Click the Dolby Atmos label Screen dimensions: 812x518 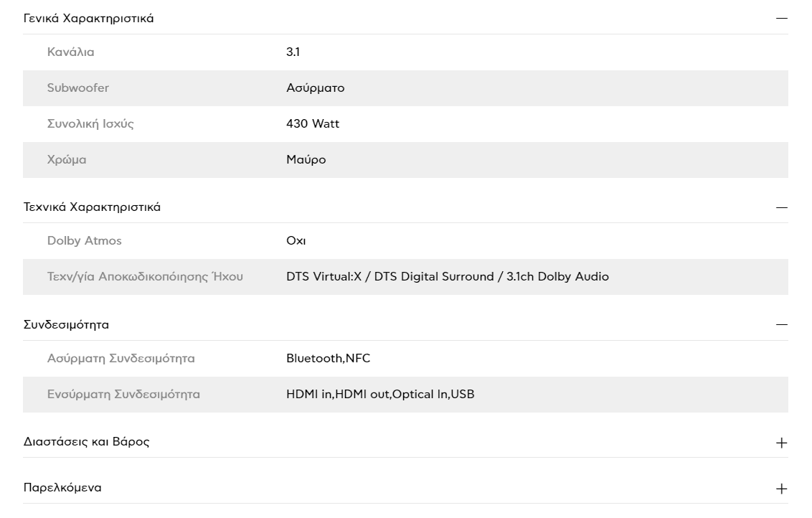click(85, 241)
